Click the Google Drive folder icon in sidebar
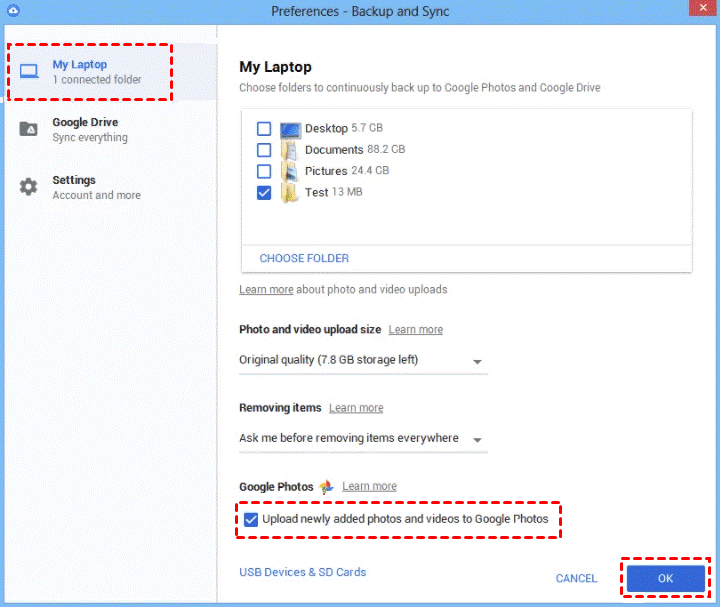The image size is (720, 607). pyautogui.click(x=28, y=129)
